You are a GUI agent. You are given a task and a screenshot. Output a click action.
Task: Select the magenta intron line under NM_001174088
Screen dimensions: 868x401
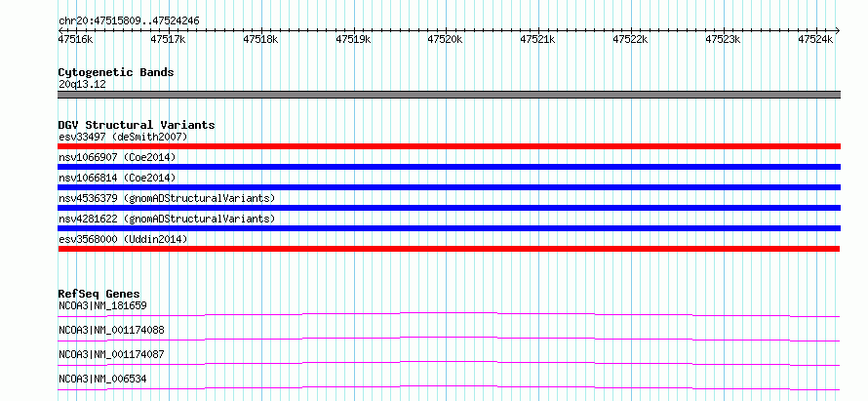(x=449, y=339)
